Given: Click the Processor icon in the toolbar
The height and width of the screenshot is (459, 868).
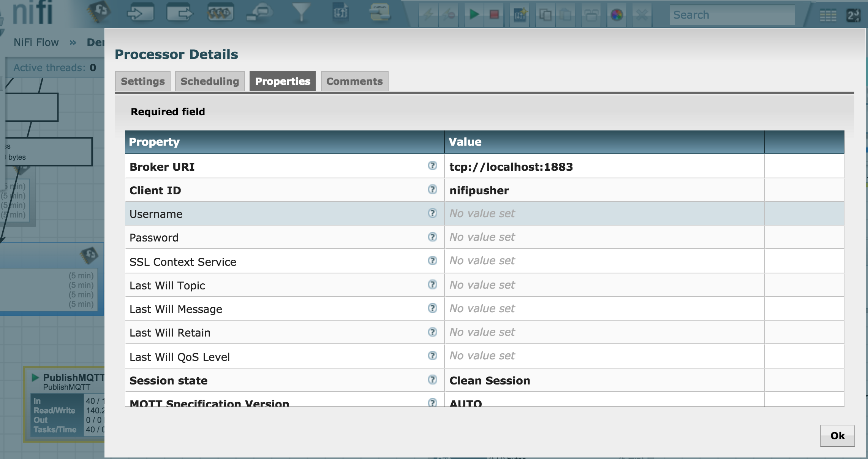Looking at the screenshot, I should coord(99,12).
